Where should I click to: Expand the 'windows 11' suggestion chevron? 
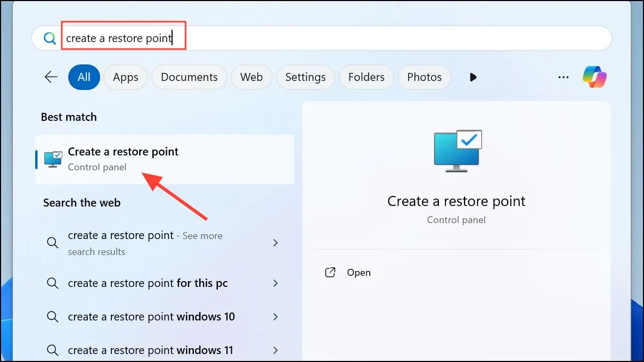275,350
